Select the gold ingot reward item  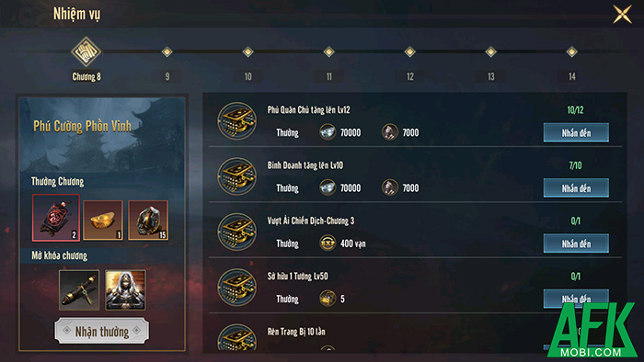103,221
